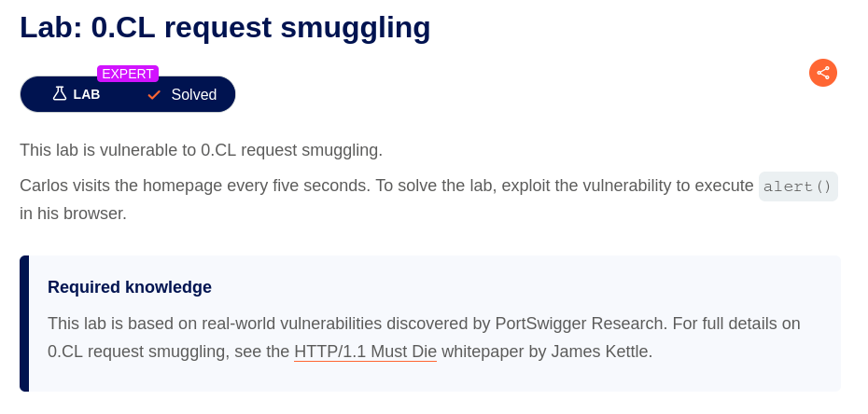Click the Required knowledge heading
The image size is (868, 414).
(x=130, y=287)
